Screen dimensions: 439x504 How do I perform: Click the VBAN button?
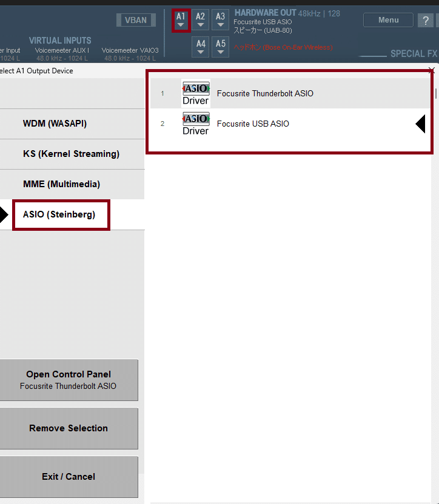pyautogui.click(x=136, y=20)
